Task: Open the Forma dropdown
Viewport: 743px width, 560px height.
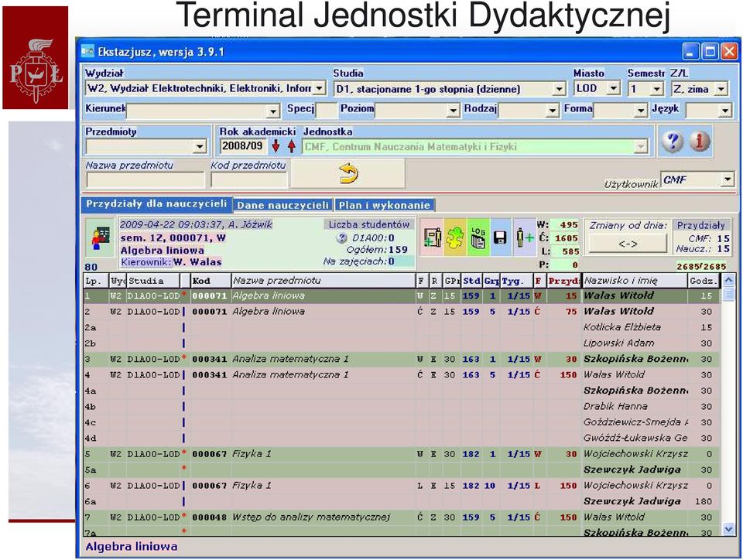Action: pyautogui.click(x=641, y=111)
